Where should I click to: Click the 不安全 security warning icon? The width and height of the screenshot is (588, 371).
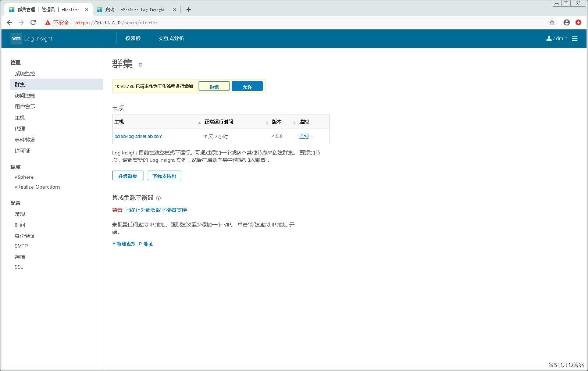[x=48, y=22]
